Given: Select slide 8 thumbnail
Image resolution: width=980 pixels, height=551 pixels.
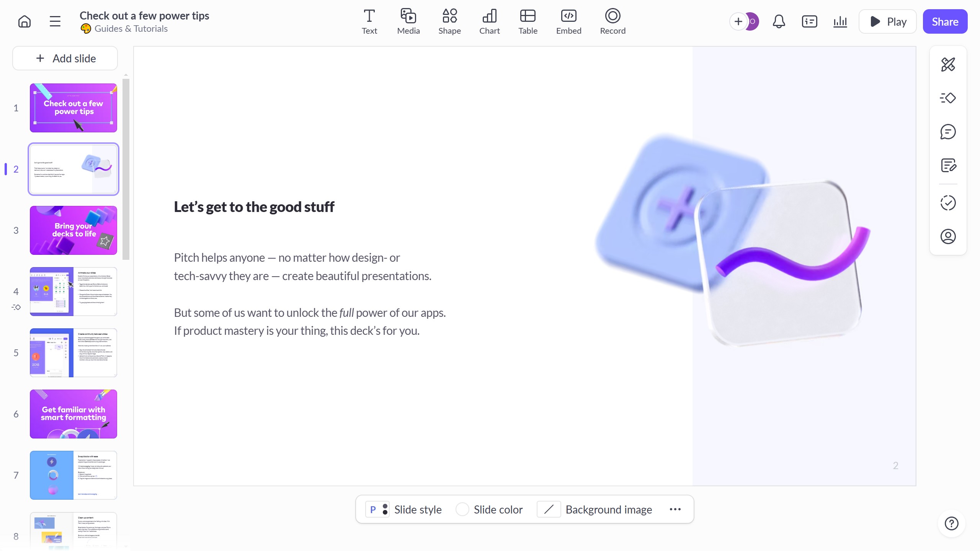Looking at the screenshot, I should 73,531.
